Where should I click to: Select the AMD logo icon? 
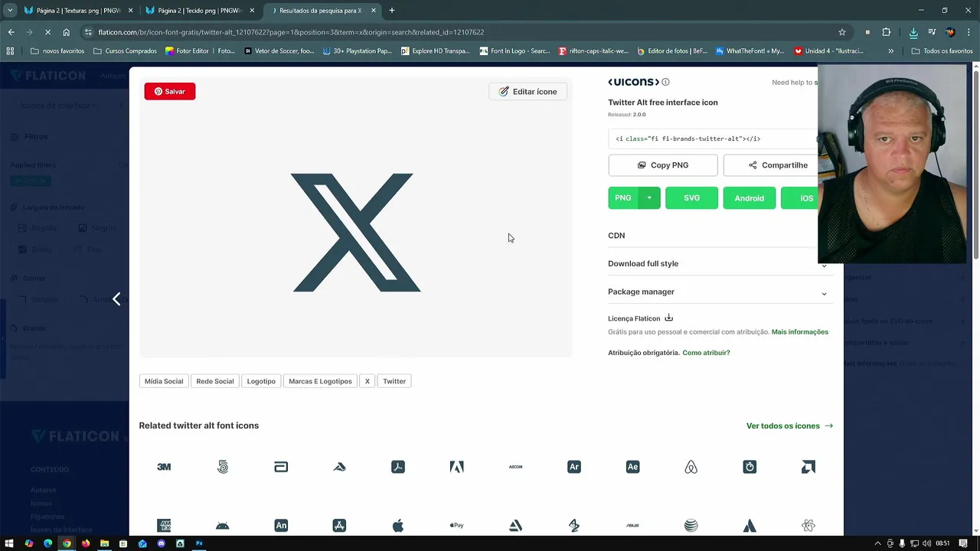pos(808,467)
